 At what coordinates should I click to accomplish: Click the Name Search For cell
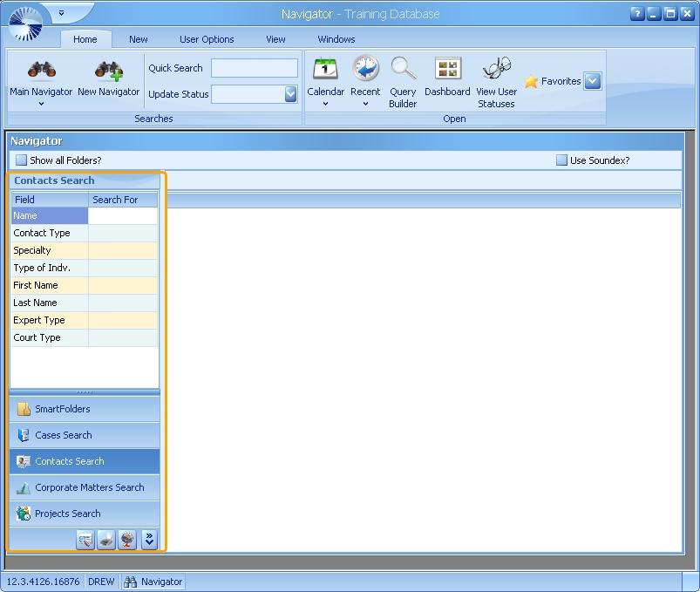tap(123, 215)
